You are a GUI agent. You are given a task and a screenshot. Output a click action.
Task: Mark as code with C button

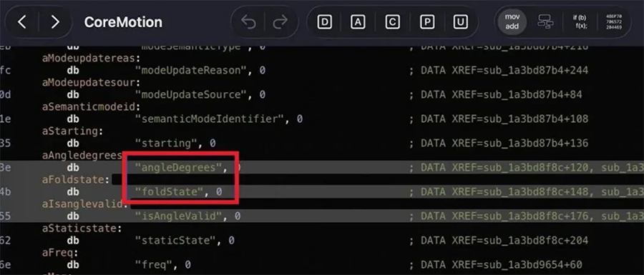coord(392,22)
